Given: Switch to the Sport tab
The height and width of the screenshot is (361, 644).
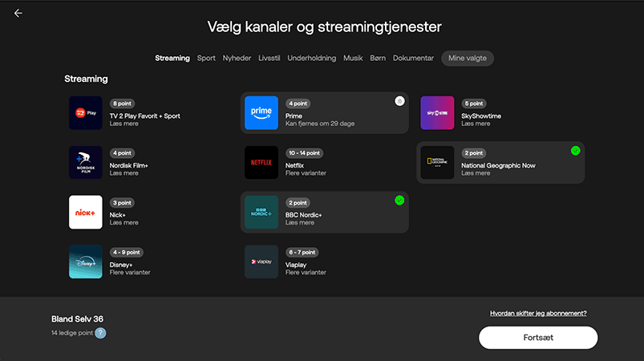Looking at the screenshot, I should 206,59.
